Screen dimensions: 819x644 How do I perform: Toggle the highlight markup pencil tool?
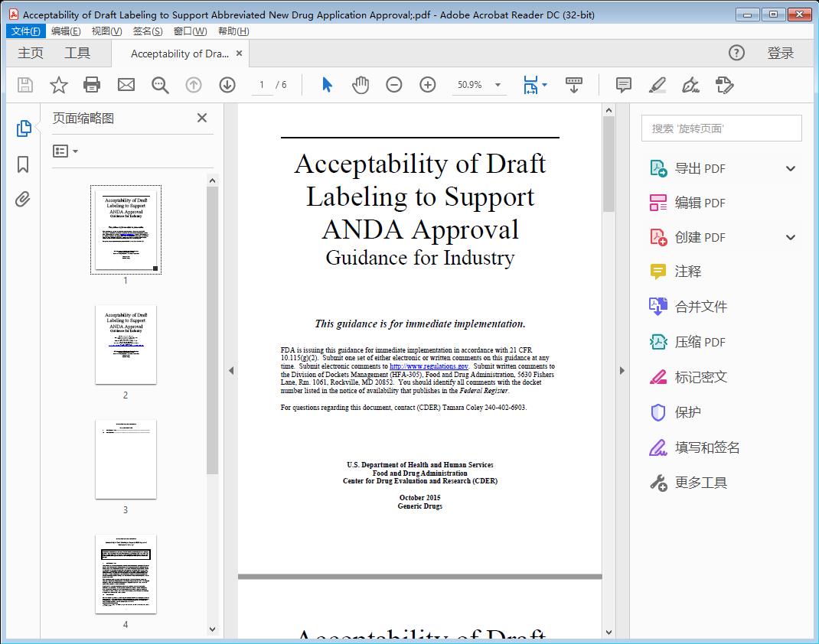(657, 85)
